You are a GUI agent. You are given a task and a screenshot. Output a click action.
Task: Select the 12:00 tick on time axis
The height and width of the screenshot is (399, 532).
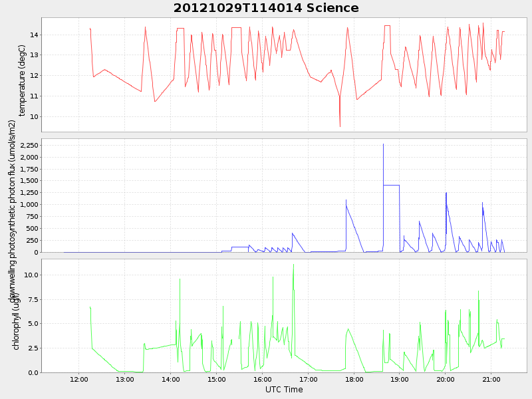79,379
